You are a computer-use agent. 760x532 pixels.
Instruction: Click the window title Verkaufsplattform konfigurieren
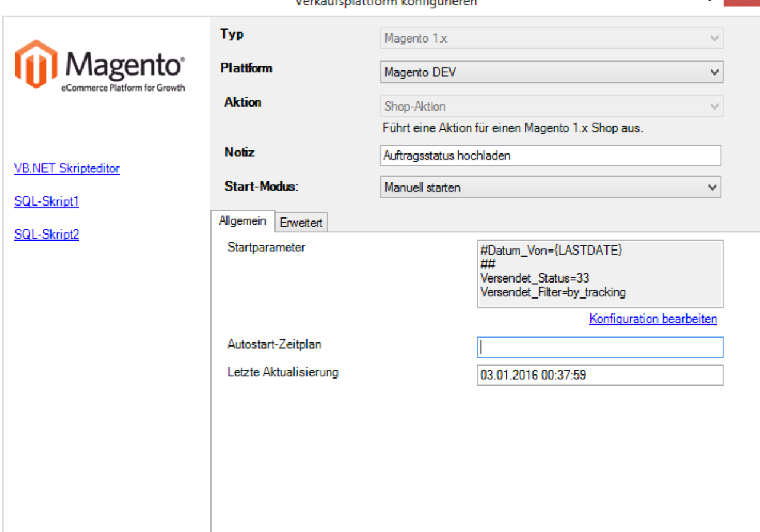click(385, 2)
